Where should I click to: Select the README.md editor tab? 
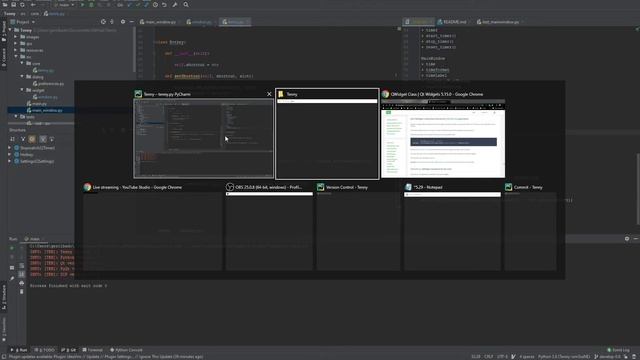point(452,22)
